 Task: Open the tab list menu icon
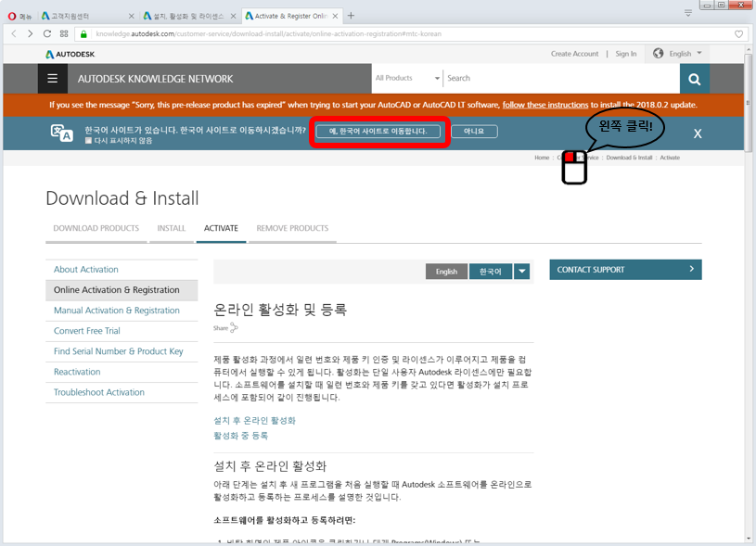pyautogui.click(x=688, y=14)
